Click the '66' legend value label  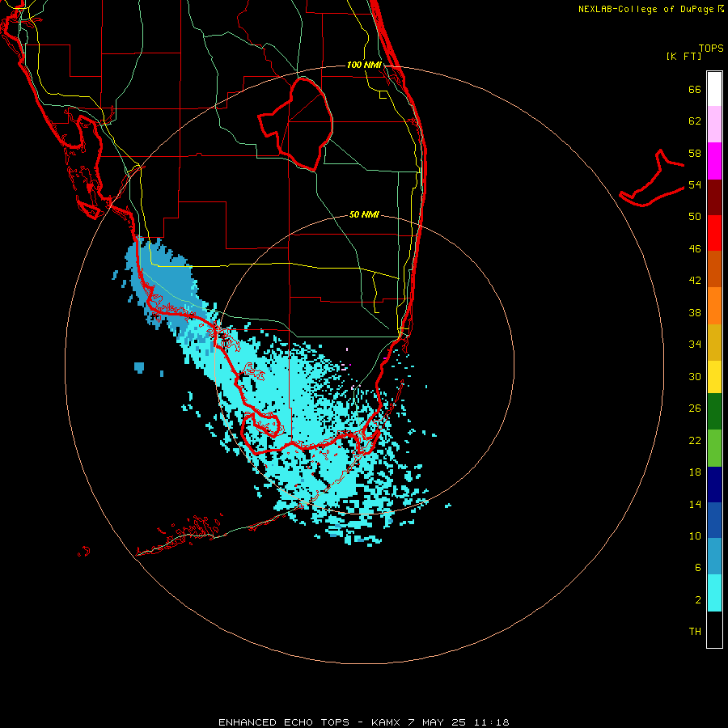pos(695,89)
